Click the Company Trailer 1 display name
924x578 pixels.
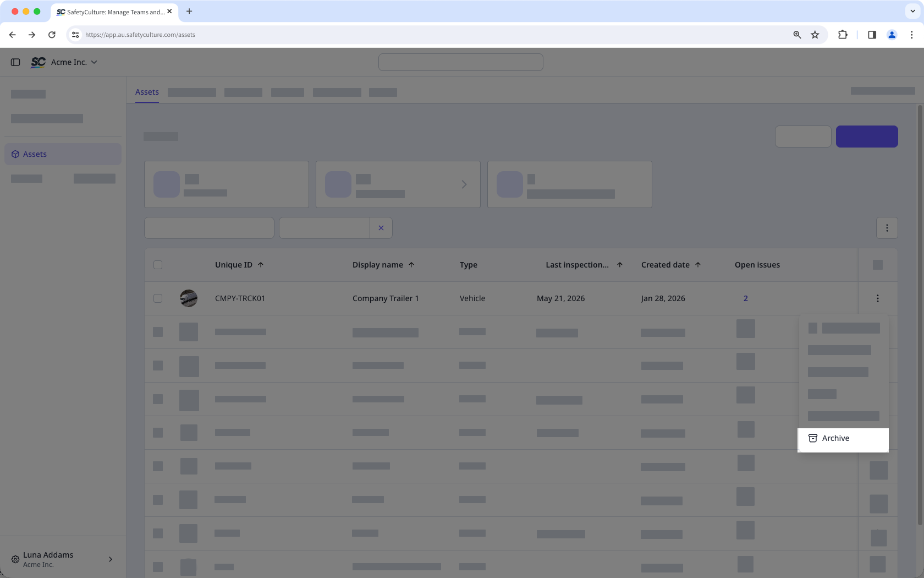tap(386, 298)
